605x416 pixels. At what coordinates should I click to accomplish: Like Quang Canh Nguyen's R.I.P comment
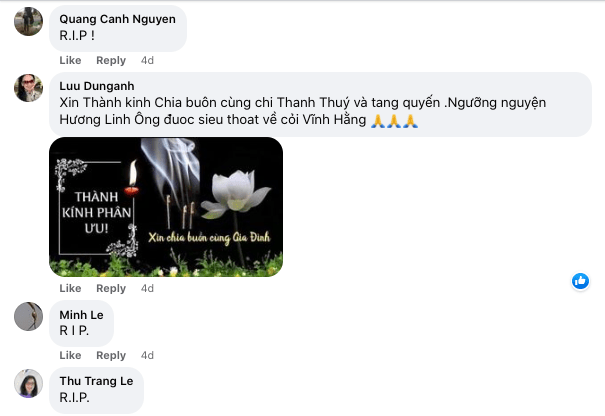click(x=70, y=60)
